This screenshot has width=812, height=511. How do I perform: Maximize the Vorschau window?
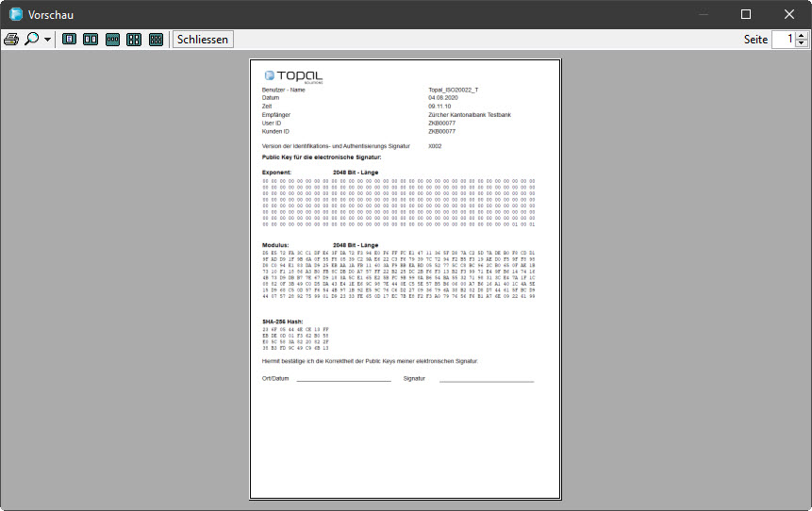coord(746,14)
